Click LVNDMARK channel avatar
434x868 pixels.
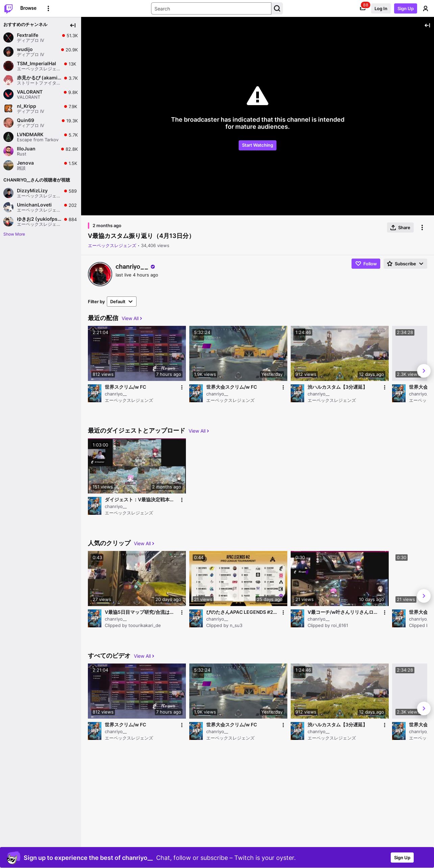coord(8,137)
